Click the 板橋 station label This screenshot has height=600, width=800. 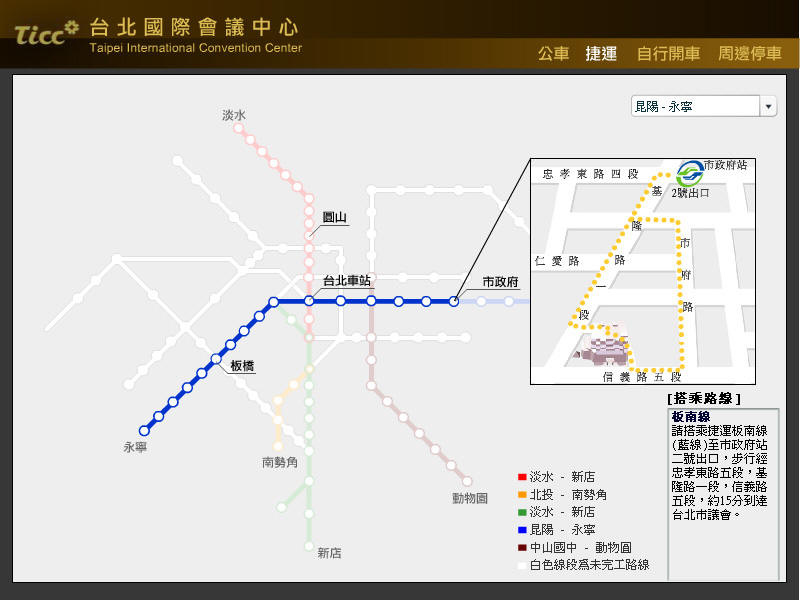pos(242,365)
